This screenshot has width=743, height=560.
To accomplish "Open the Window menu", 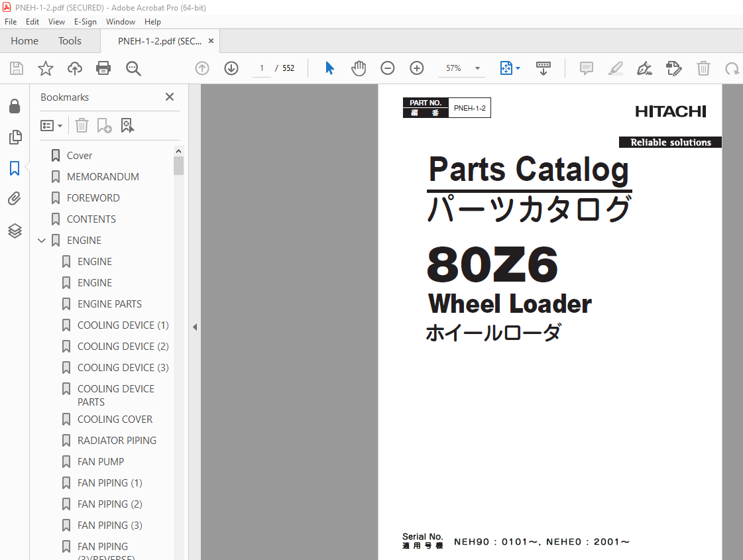I will (x=121, y=22).
